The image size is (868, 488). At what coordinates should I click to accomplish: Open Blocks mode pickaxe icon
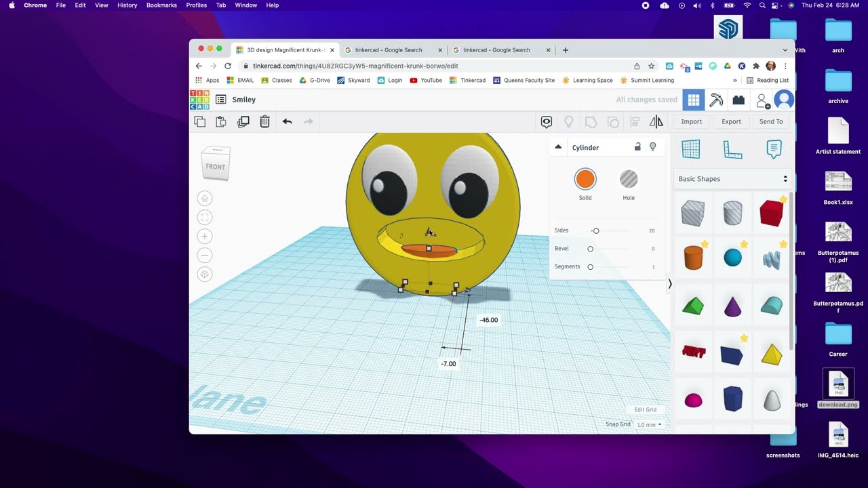[716, 100]
